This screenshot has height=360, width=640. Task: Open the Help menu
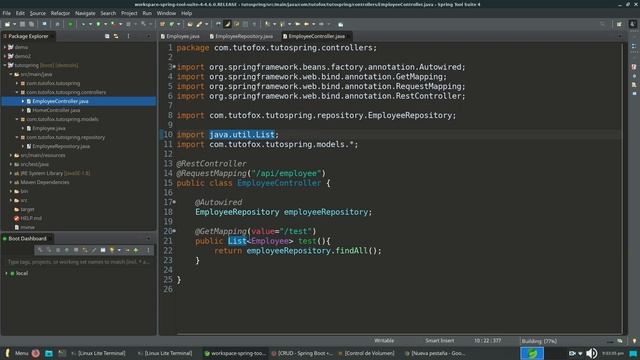[187, 13]
